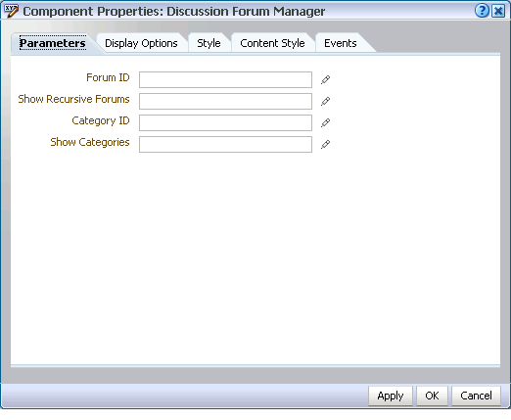Click the 'Forum ID' label

(x=108, y=77)
